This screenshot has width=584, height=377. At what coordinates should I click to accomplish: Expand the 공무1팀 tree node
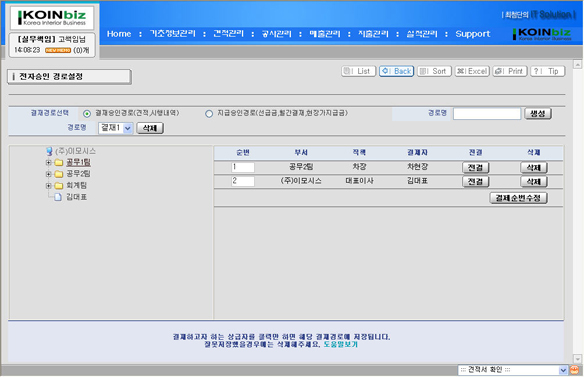tap(48, 163)
